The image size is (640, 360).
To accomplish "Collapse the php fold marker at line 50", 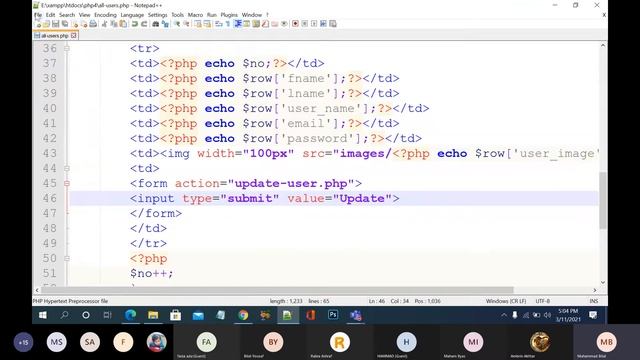I will click(67, 258).
